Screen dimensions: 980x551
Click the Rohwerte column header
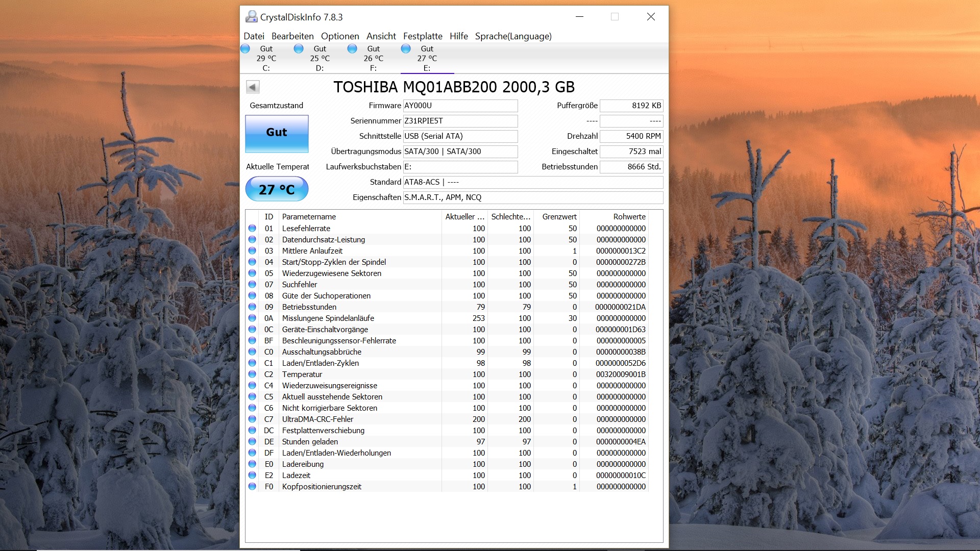pyautogui.click(x=629, y=217)
